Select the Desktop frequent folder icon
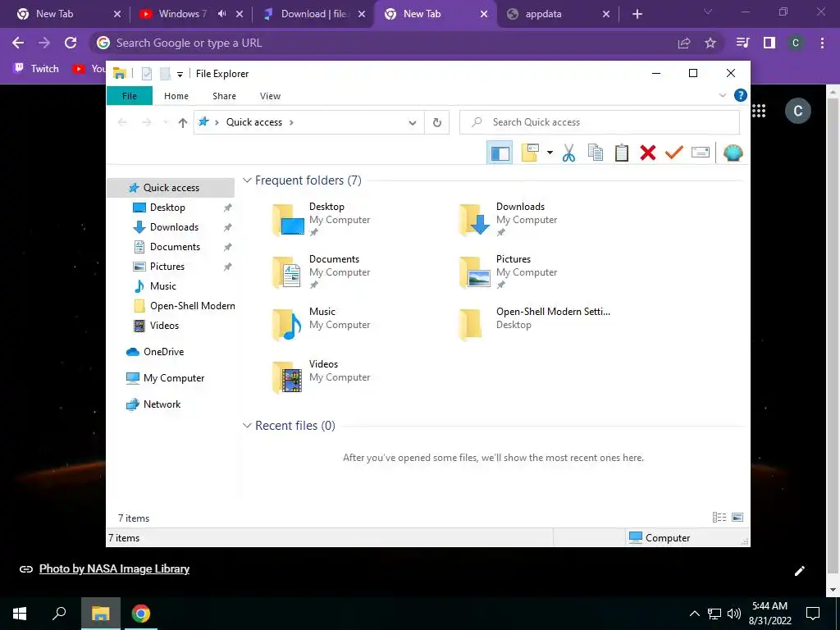Screen dimensions: 840x630 [x=288, y=220]
